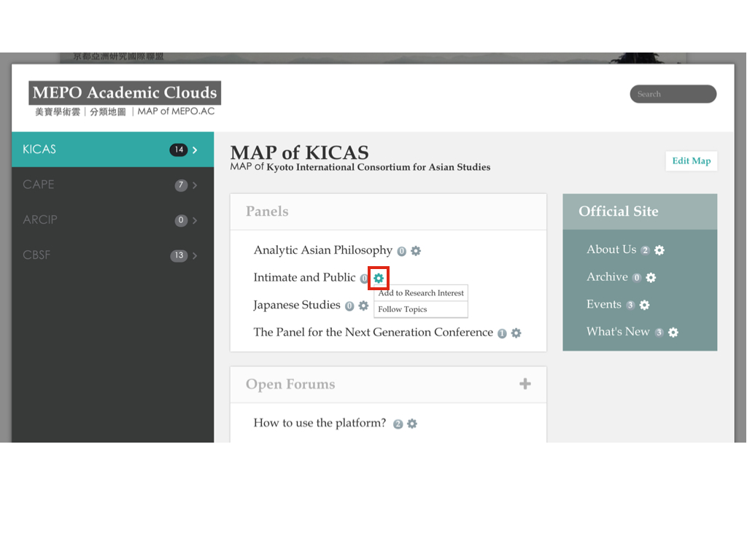Open gear menu for How to use the platform
This screenshot has height=560, width=747.
point(412,424)
